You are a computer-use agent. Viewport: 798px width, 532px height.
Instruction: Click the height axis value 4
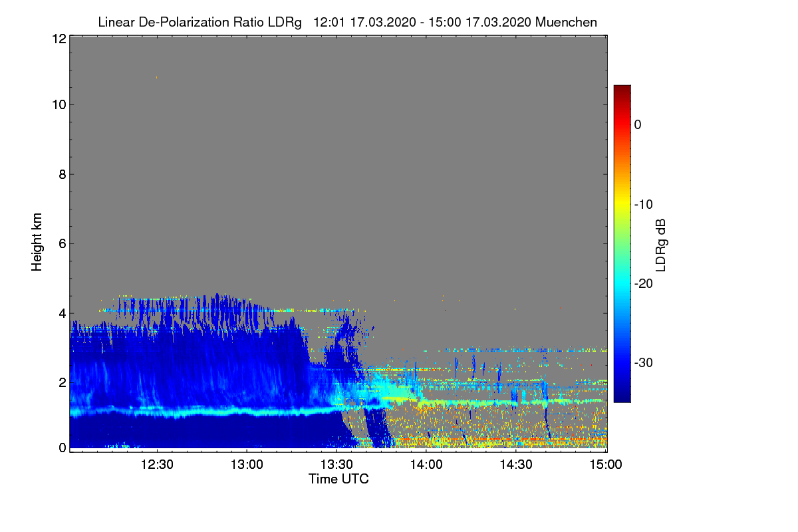(x=62, y=313)
